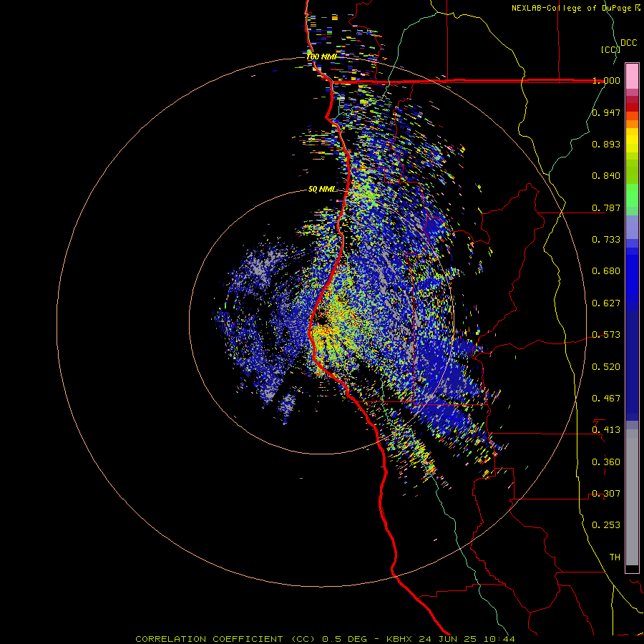The width and height of the screenshot is (644, 644).
Task: Click the 0.5 DEG elevation text
Action: (345, 639)
